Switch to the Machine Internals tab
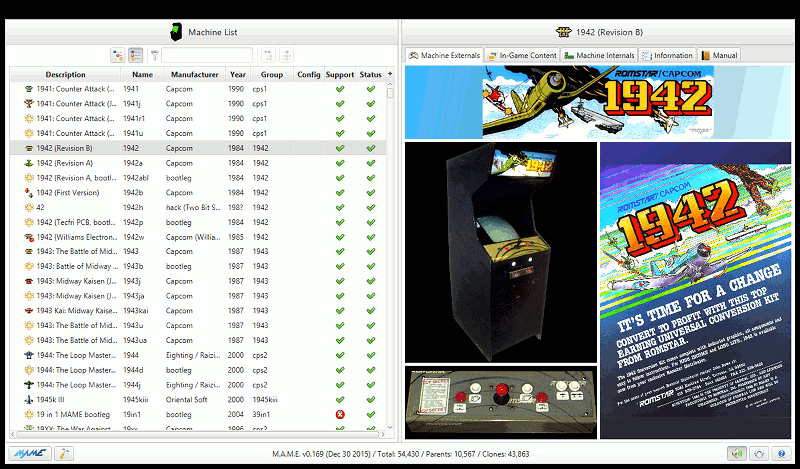The width and height of the screenshot is (800, 469). coord(599,56)
